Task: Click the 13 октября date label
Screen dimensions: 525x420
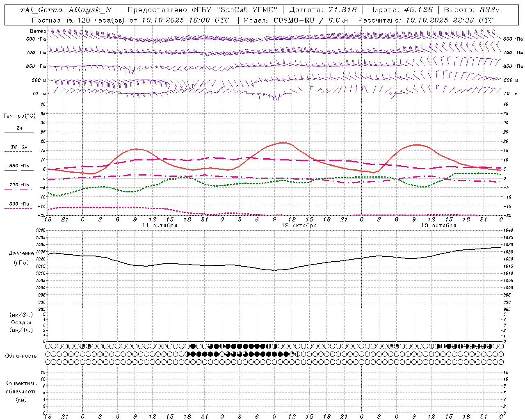Action: (x=438, y=226)
